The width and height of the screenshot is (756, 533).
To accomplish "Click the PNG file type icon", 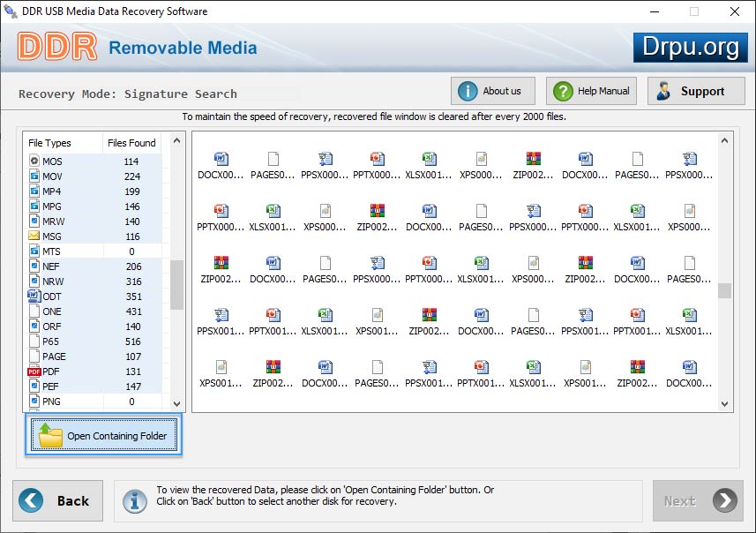I will 34,401.
